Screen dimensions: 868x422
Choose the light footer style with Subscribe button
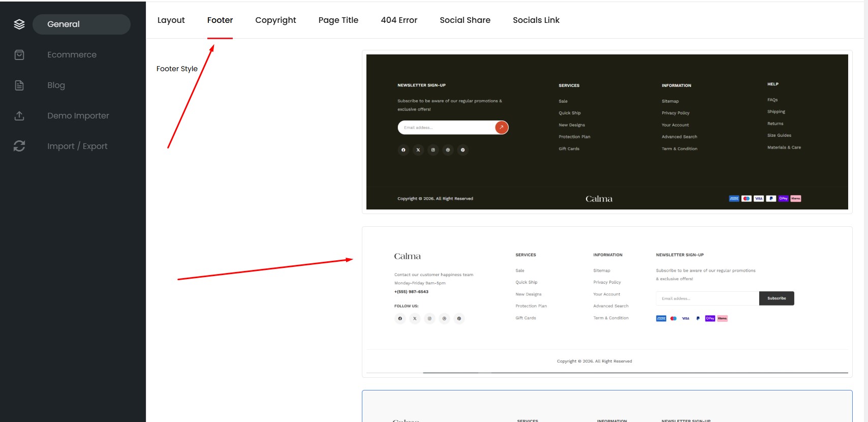[607, 302]
